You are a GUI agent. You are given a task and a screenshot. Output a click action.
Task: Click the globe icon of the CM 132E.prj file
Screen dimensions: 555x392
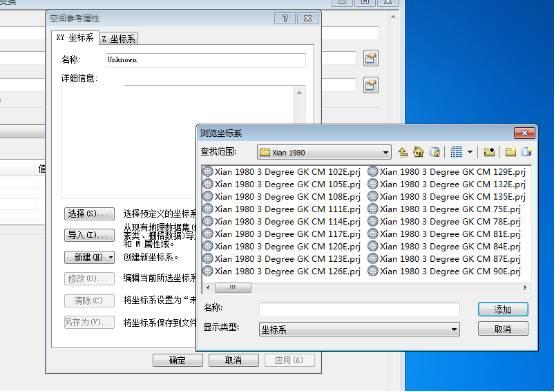(373, 184)
